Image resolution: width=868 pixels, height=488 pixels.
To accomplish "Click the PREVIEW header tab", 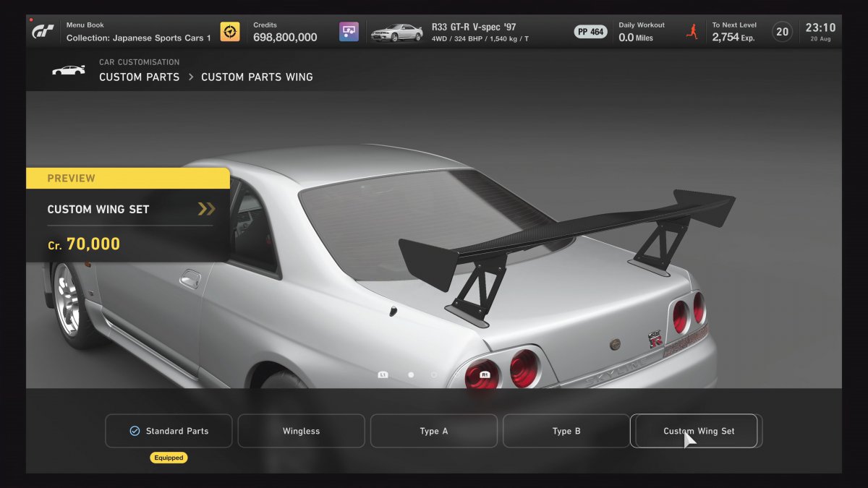I will 128,179.
